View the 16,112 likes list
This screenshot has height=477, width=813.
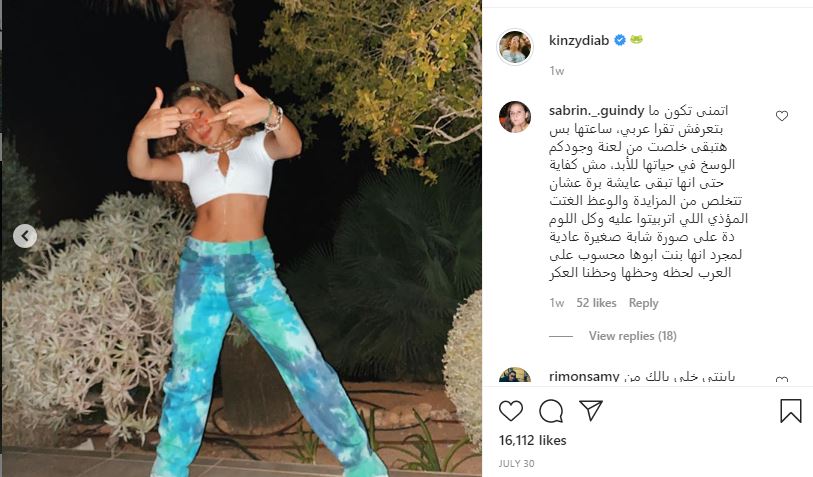[x=532, y=440]
